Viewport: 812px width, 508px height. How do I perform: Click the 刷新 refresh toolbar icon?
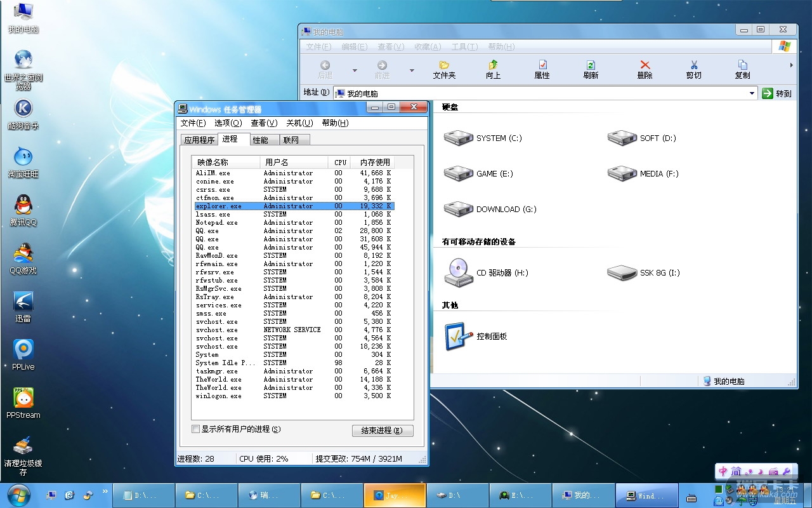[591, 69]
